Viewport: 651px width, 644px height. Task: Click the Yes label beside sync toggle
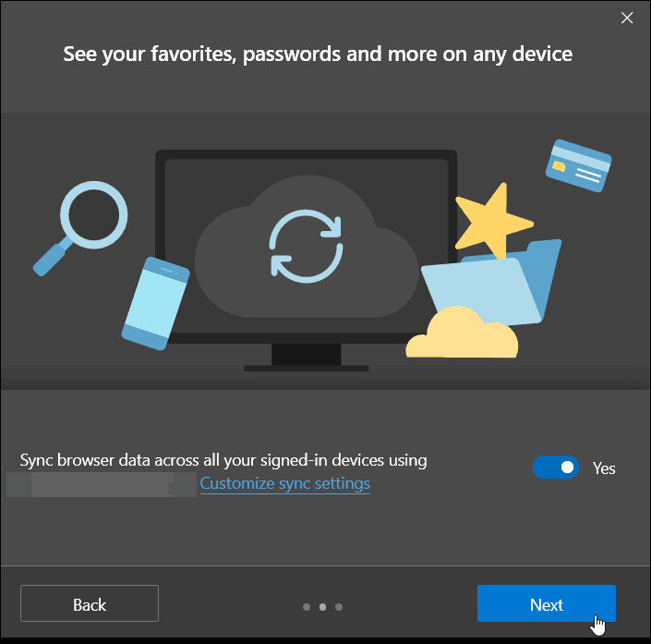[x=604, y=468]
